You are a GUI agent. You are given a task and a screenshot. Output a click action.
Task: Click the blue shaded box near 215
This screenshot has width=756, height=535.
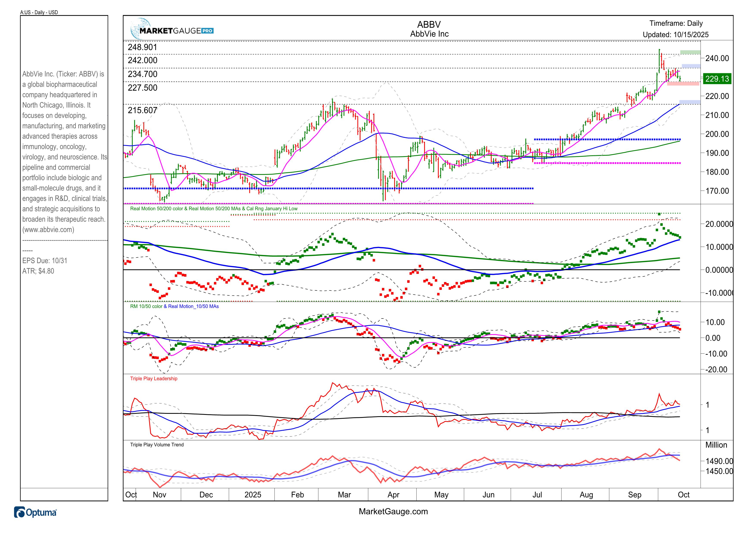coord(690,102)
